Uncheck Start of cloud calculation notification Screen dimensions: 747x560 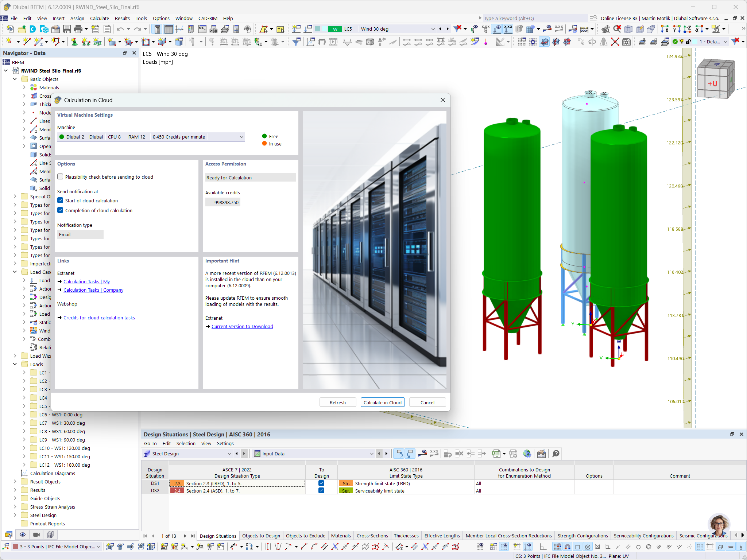click(61, 201)
